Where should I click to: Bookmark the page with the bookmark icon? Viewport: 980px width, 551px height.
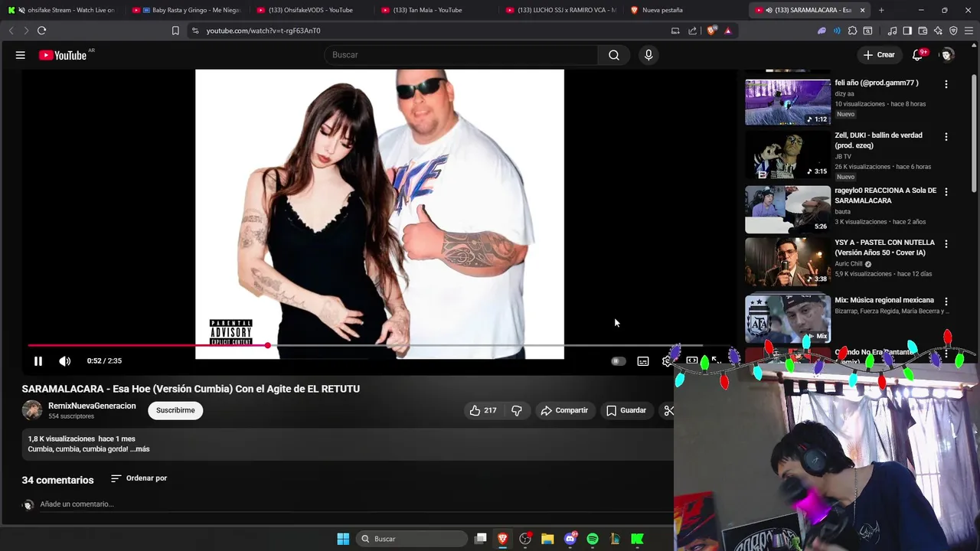[175, 31]
